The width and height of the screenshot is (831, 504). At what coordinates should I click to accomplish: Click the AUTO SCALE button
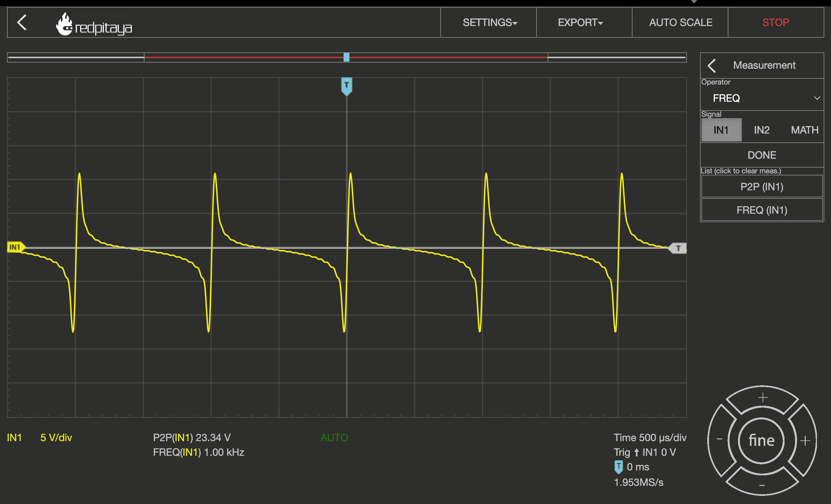(680, 23)
